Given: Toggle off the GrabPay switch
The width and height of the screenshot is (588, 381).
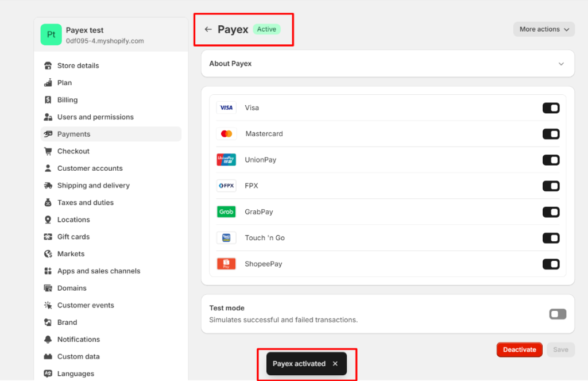Looking at the screenshot, I should coord(551,211).
